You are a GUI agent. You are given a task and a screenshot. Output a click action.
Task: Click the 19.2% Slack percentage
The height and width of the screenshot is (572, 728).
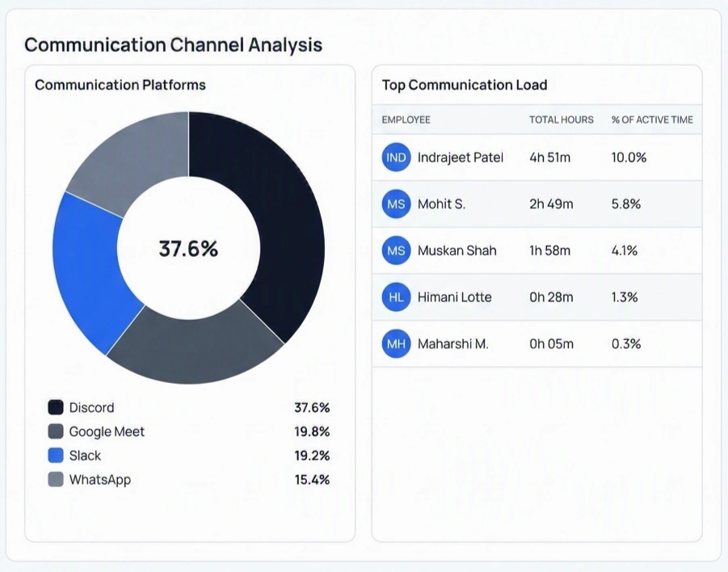[312, 456]
